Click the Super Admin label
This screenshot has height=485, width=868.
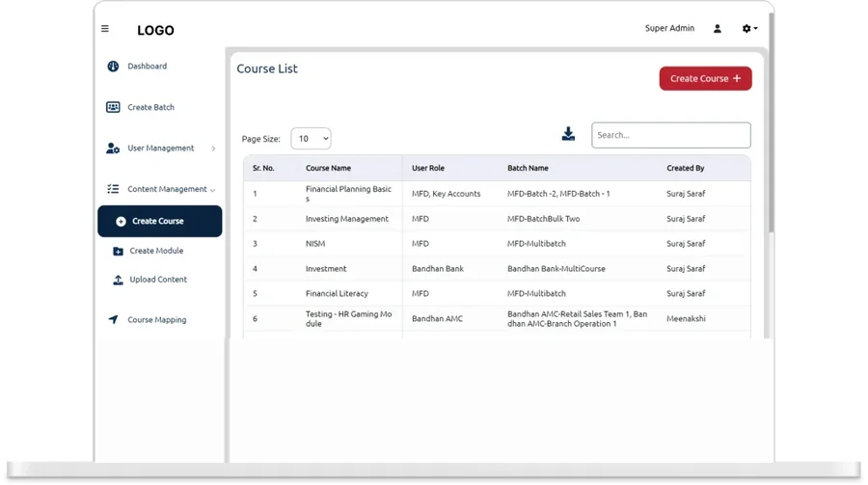pyautogui.click(x=669, y=28)
